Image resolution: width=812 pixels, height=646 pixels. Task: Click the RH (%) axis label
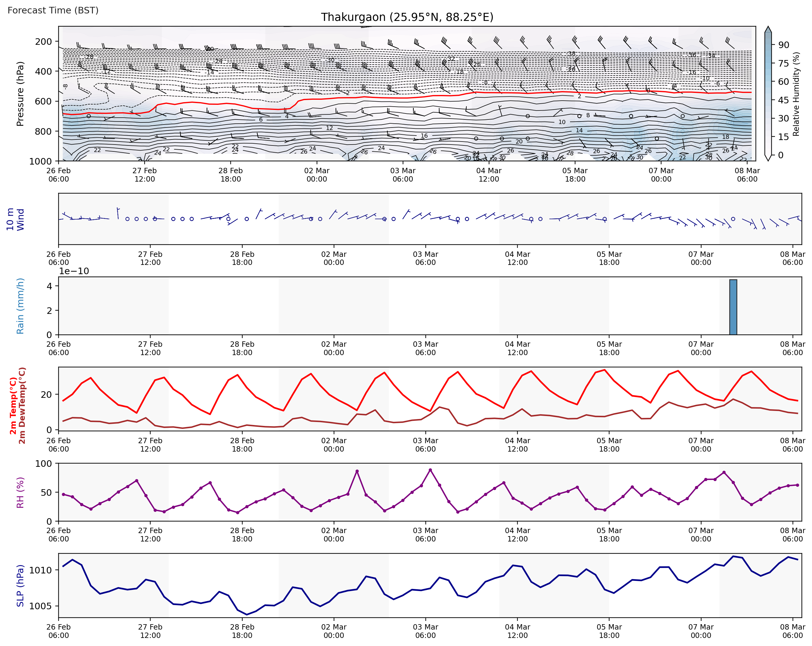[20, 492]
